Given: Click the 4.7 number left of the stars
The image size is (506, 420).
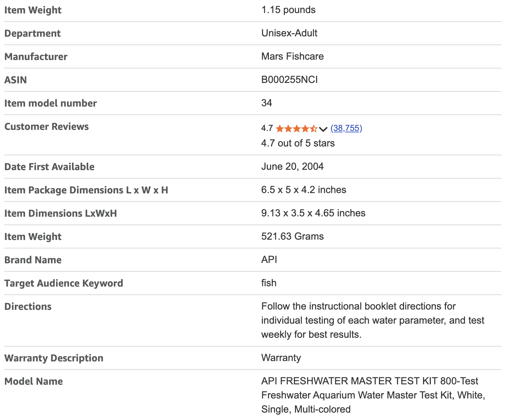Looking at the screenshot, I should click(x=267, y=128).
